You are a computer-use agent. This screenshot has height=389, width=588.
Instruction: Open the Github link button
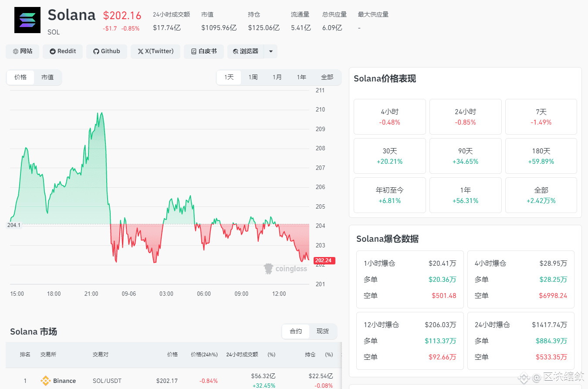(x=106, y=51)
